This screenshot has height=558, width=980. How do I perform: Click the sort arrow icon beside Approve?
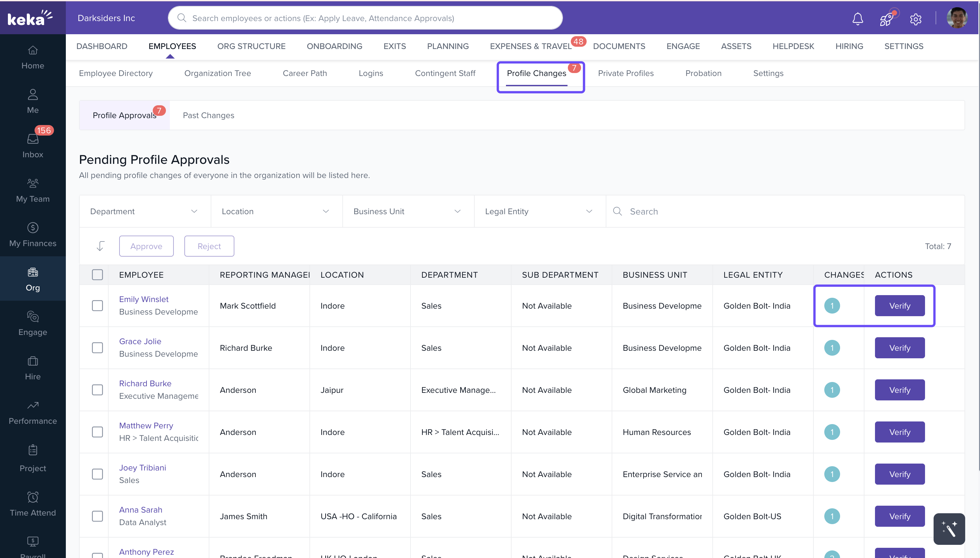[100, 246]
